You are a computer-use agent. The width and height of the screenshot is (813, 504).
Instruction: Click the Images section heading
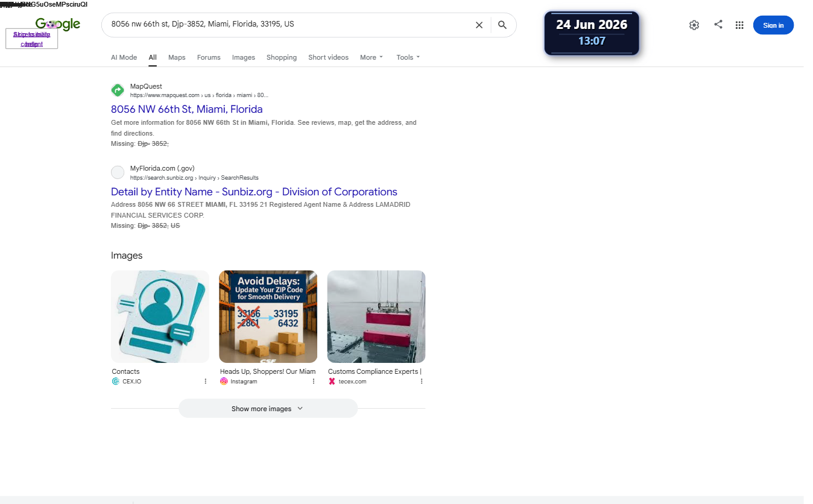[x=127, y=256]
